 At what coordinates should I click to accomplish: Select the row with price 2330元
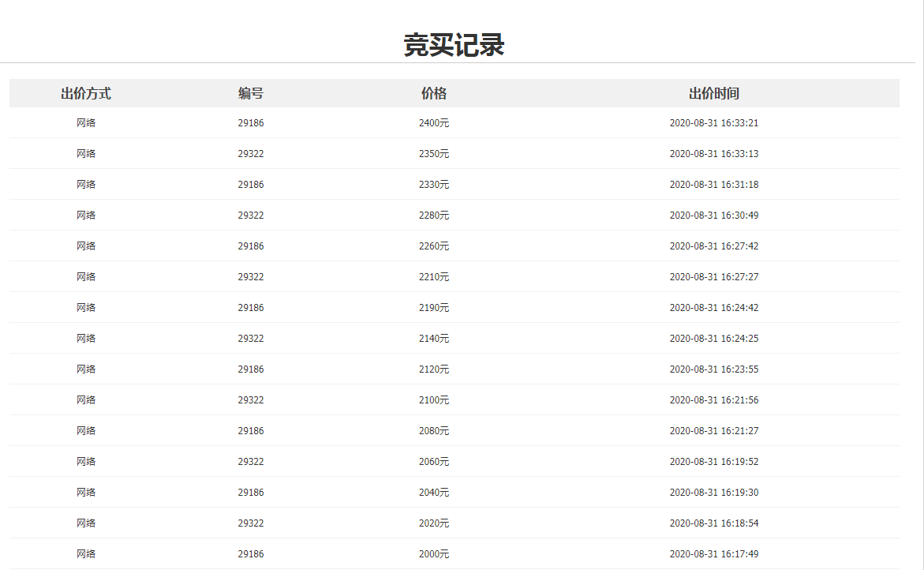[434, 184]
